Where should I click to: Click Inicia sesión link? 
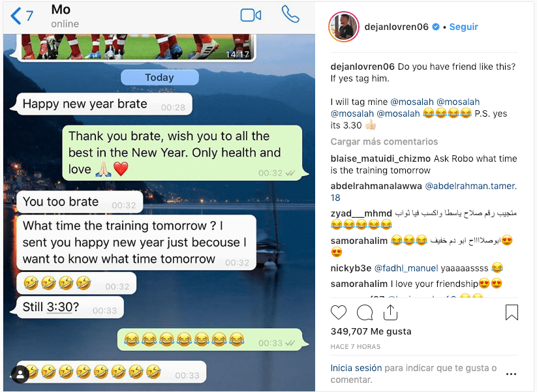(356, 368)
